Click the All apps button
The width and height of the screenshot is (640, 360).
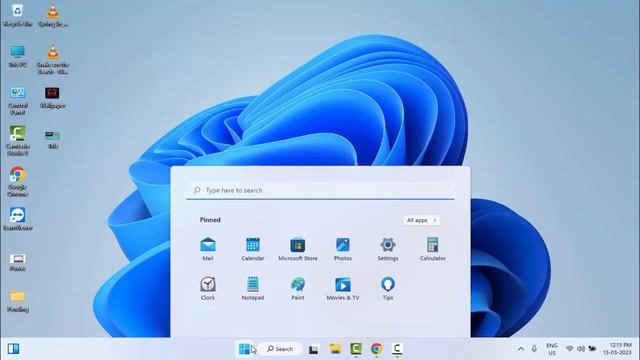coord(422,220)
